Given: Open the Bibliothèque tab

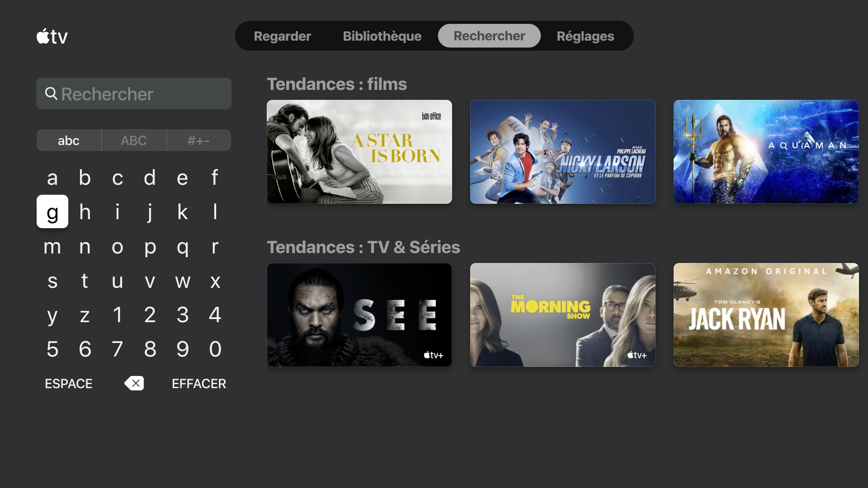Looking at the screenshot, I should (382, 36).
